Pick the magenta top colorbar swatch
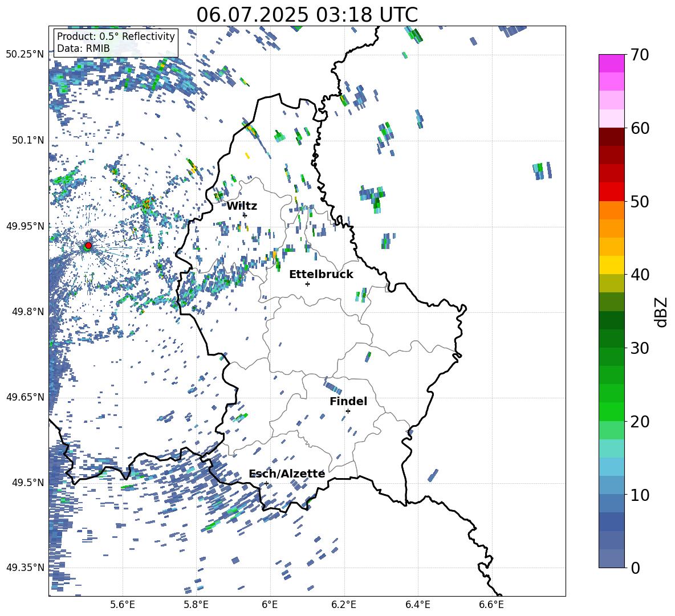The image size is (675, 616). point(611,63)
